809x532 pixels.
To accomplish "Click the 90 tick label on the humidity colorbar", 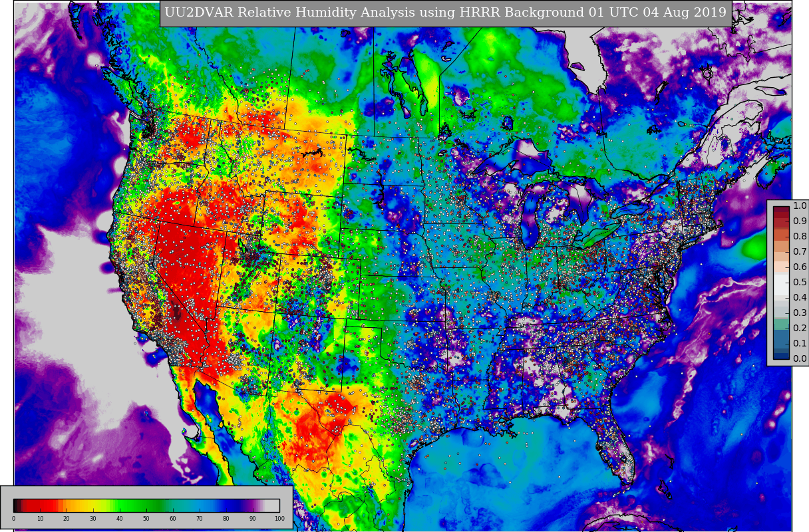I will [x=253, y=519].
